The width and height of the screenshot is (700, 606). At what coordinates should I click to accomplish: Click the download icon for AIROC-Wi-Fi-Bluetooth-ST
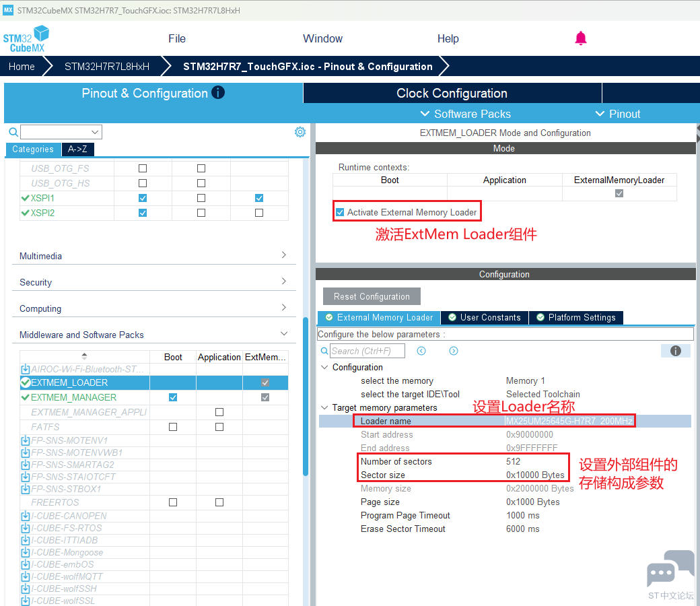pyautogui.click(x=26, y=369)
